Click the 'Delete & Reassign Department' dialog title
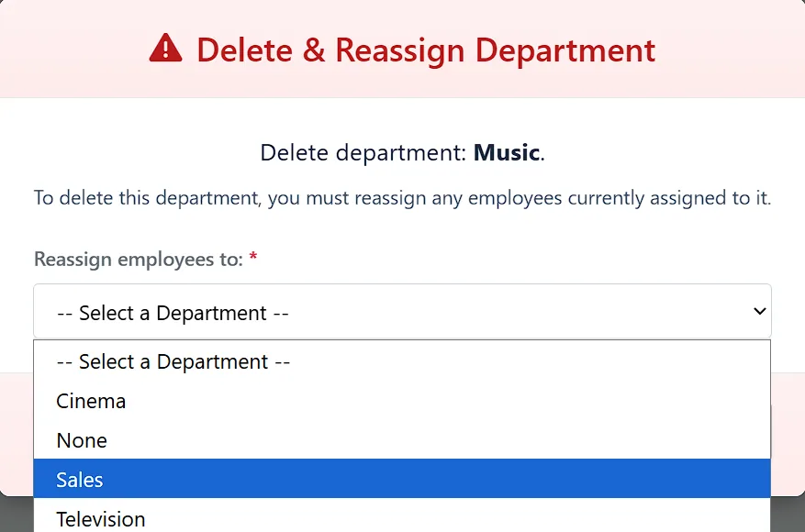This screenshot has height=532, width=805. click(428, 50)
